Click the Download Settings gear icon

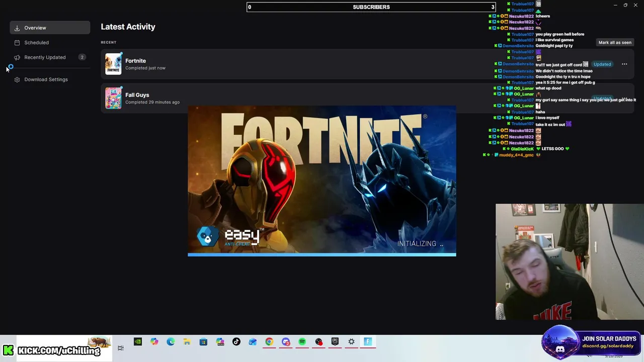[17, 79]
